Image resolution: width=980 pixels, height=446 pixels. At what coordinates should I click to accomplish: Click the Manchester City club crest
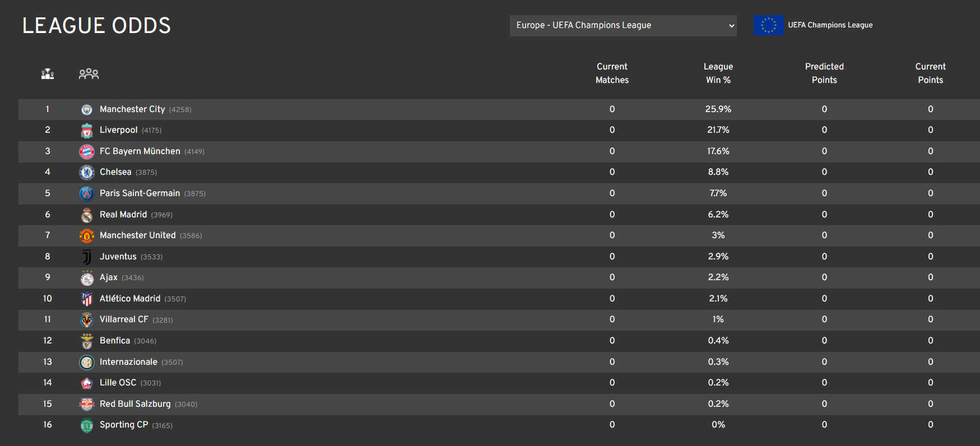86,109
